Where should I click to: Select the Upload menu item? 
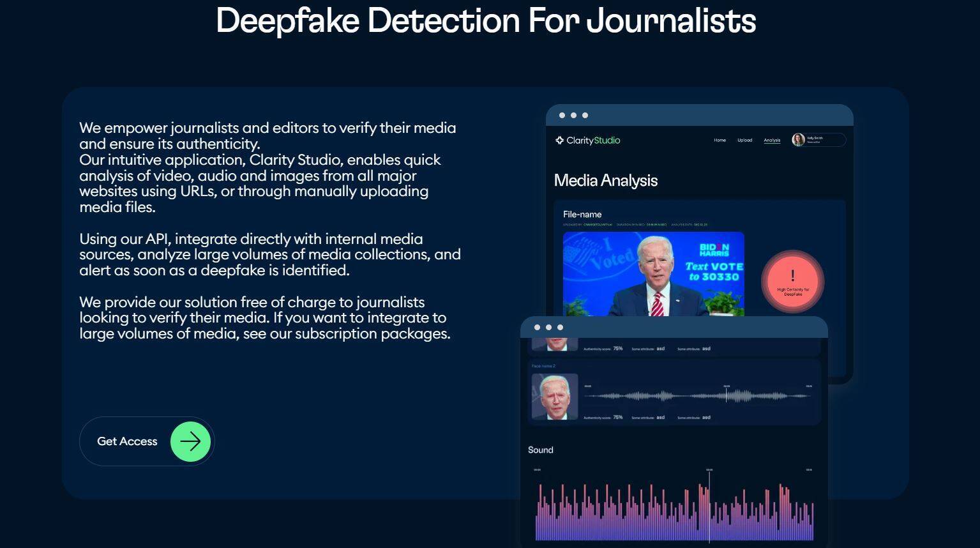click(x=744, y=141)
